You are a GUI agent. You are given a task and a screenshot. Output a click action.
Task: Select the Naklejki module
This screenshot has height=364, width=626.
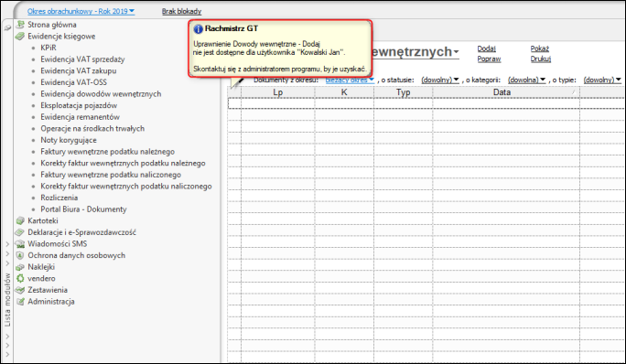(x=41, y=267)
